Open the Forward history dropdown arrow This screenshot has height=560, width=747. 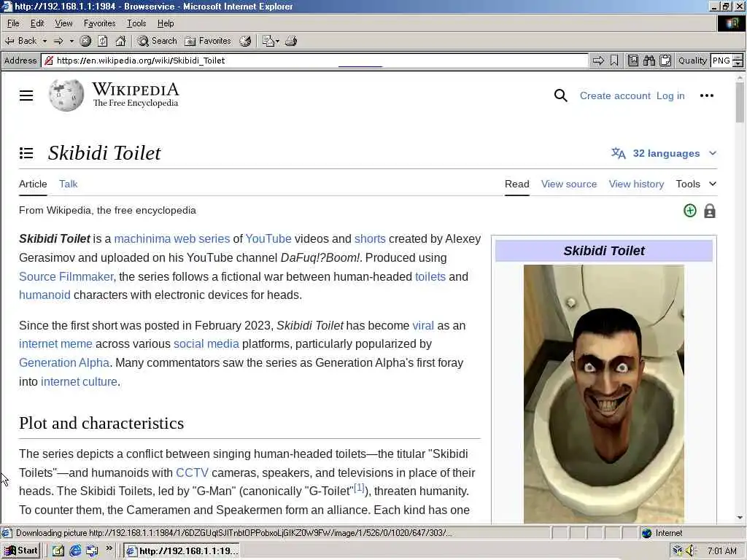click(71, 41)
